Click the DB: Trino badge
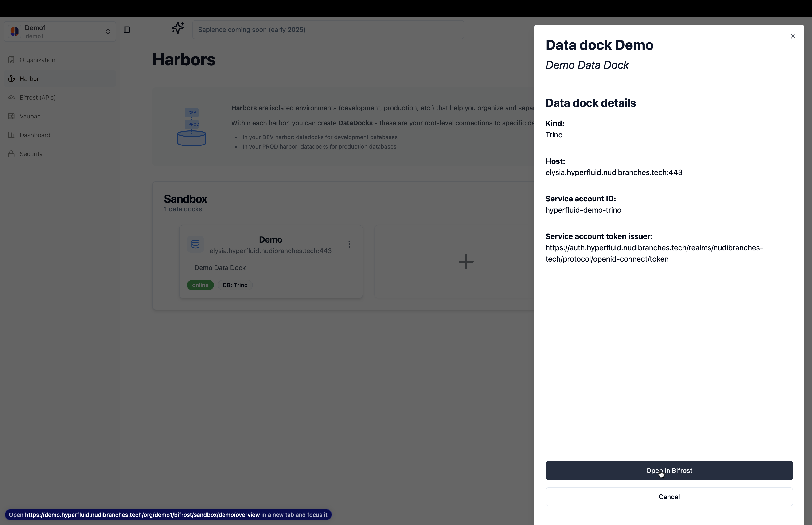 click(x=235, y=285)
